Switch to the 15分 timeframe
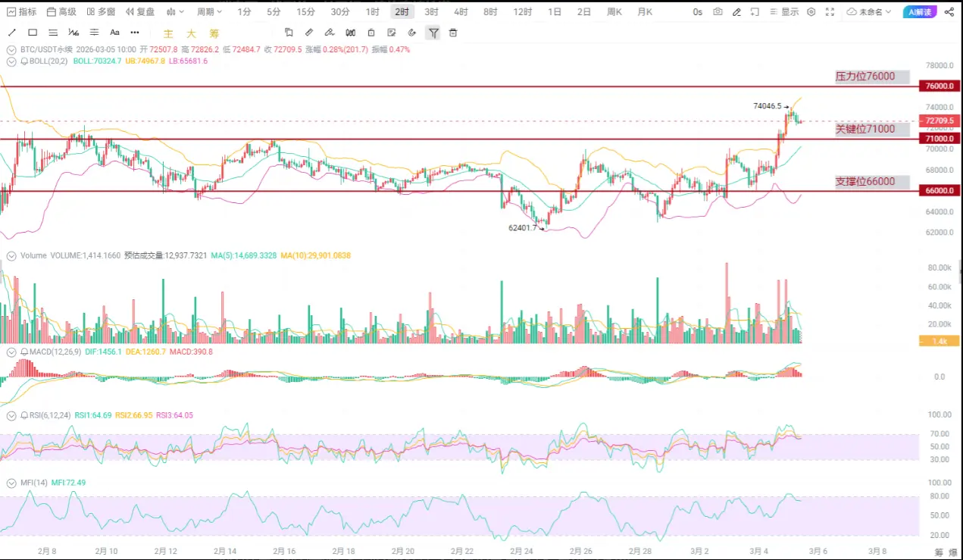 click(306, 12)
